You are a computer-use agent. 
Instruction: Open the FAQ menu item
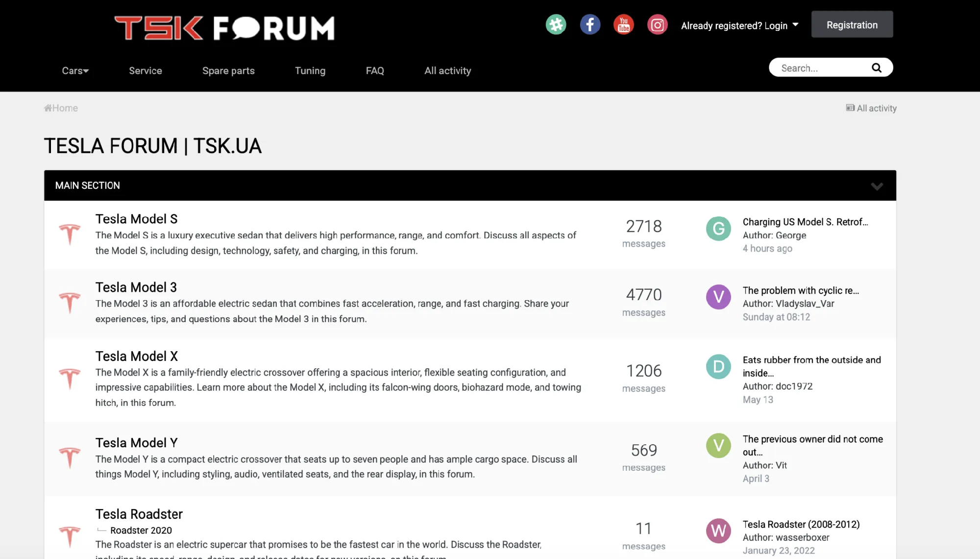tap(375, 71)
